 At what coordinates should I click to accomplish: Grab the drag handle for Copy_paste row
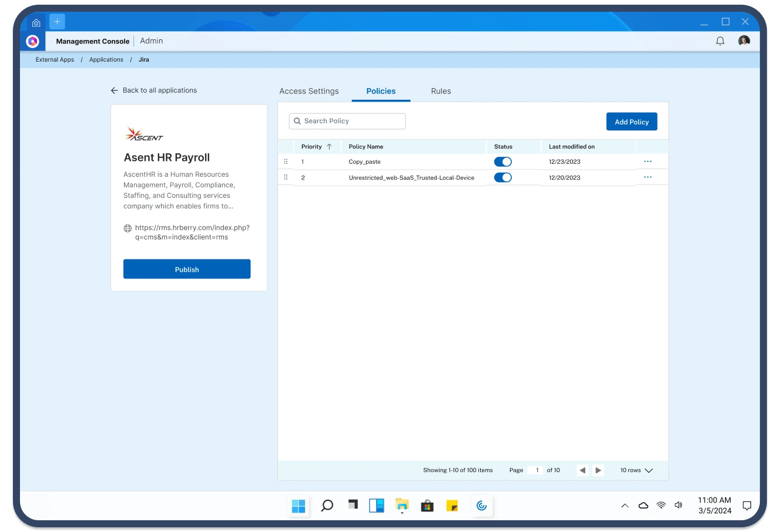(x=286, y=161)
